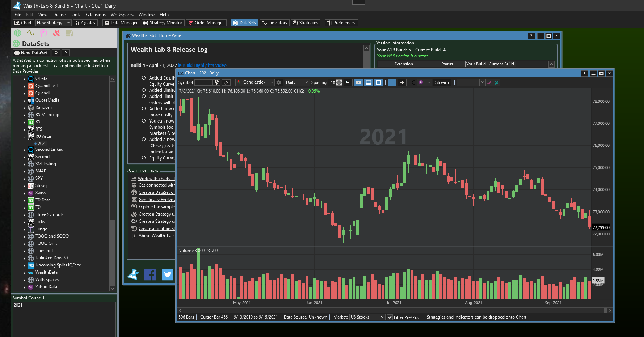Toggle the black circle streaming indicator
The width and height of the screenshot is (644, 337).
point(414,82)
